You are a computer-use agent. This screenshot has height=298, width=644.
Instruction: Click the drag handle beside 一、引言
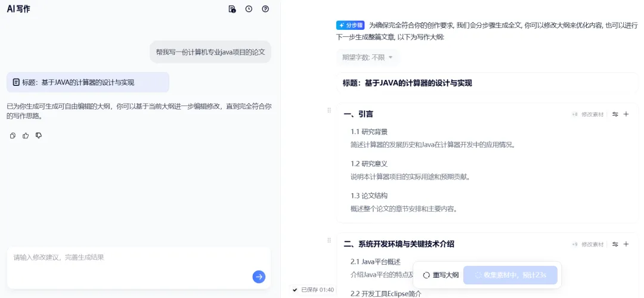[x=329, y=110]
